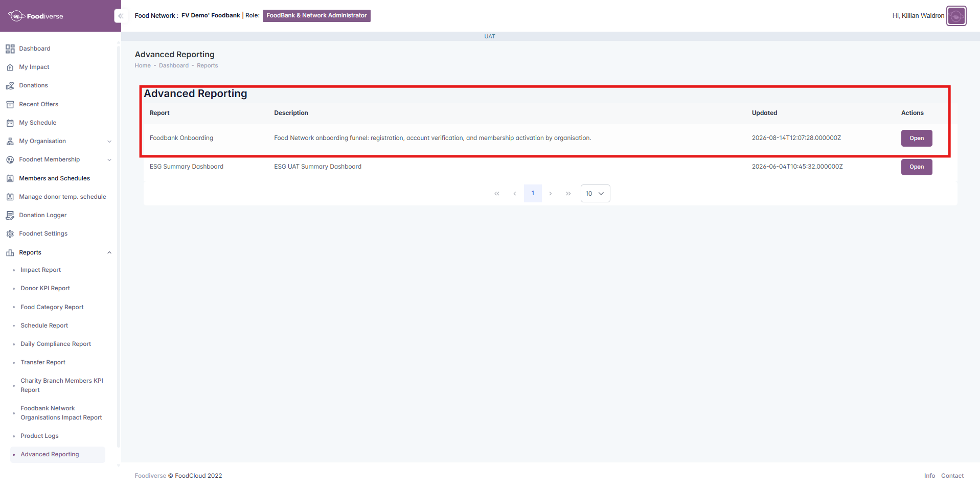Open the Impact Report menu item
Screen dimensions: 980x489
tap(40, 270)
